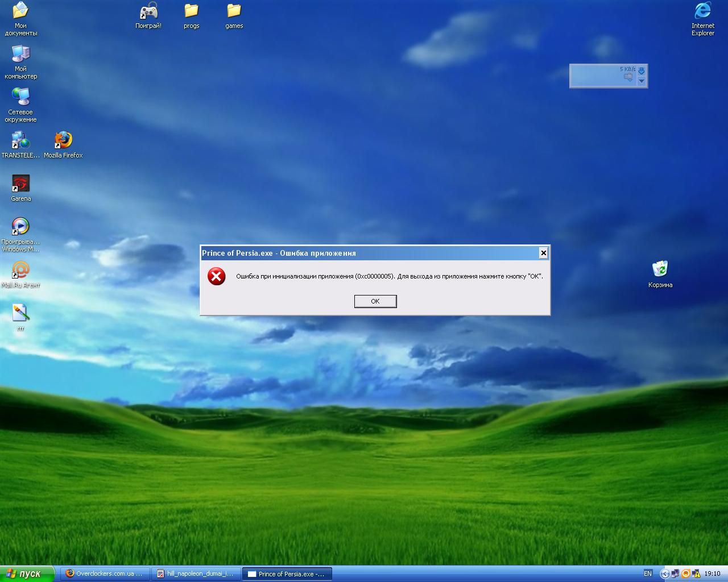Click the network connection tray icon

click(x=675, y=574)
